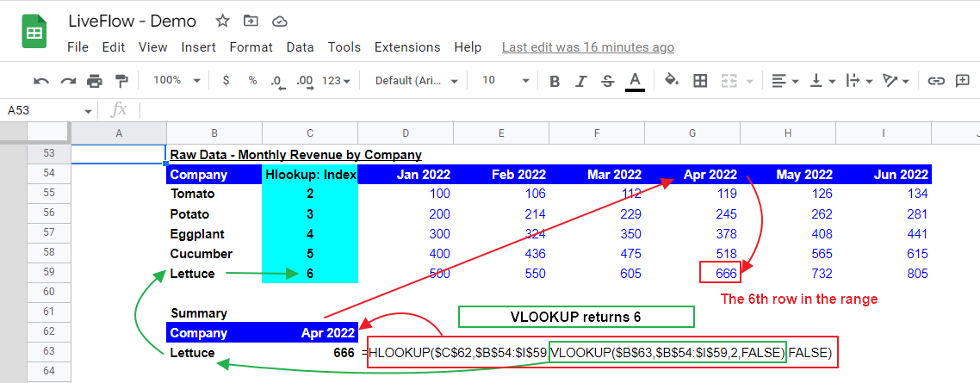Open the Extensions menu

pyautogui.click(x=407, y=47)
